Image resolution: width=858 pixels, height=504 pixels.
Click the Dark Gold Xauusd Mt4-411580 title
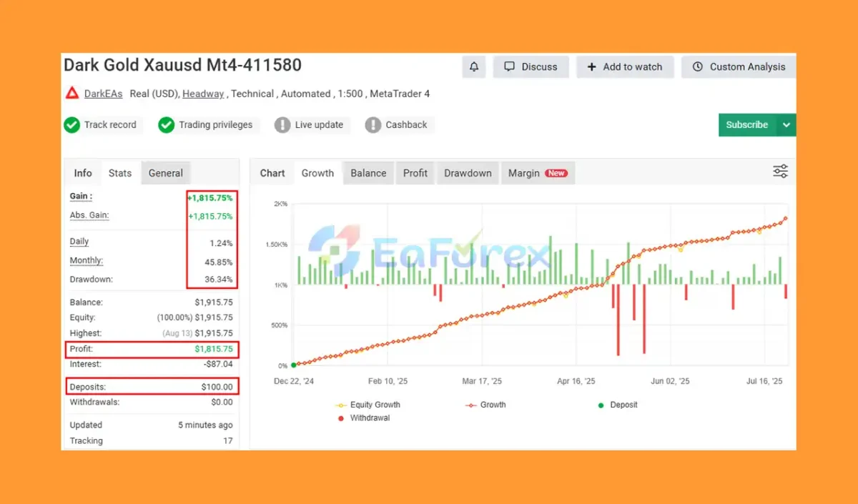[x=182, y=65]
